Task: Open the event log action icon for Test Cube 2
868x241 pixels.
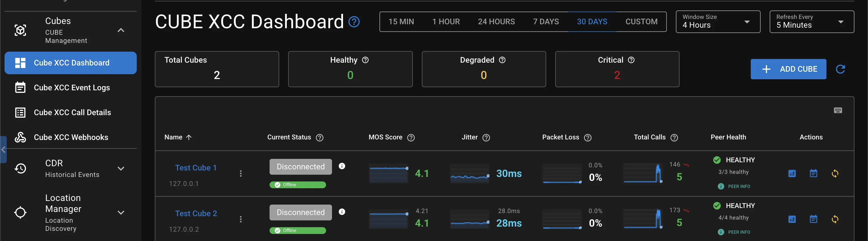Action: point(813,219)
